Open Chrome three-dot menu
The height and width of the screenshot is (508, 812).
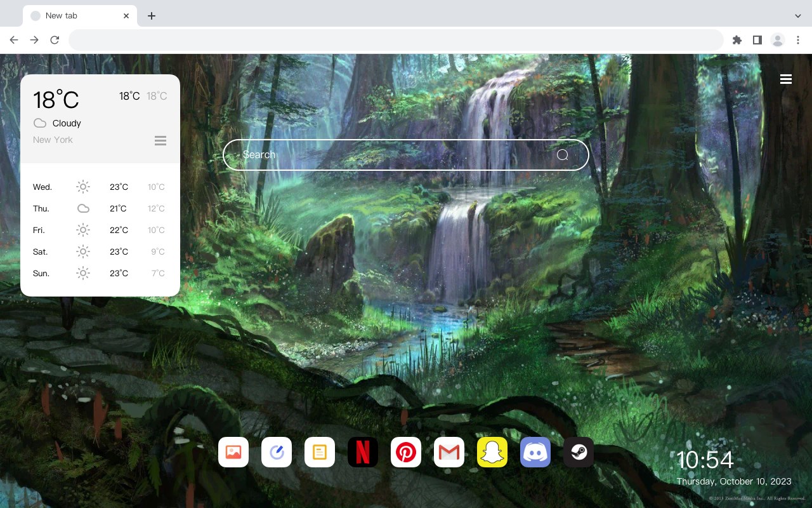[798, 40]
